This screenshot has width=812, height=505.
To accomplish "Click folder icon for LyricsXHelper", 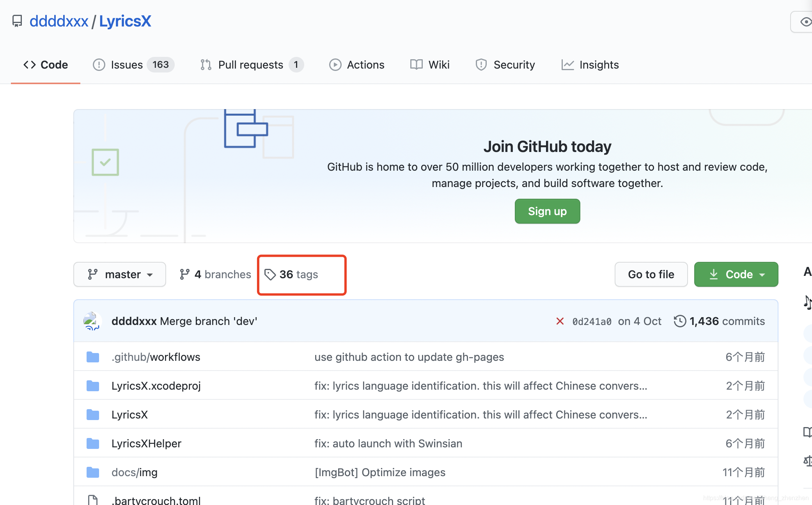I will (93, 443).
